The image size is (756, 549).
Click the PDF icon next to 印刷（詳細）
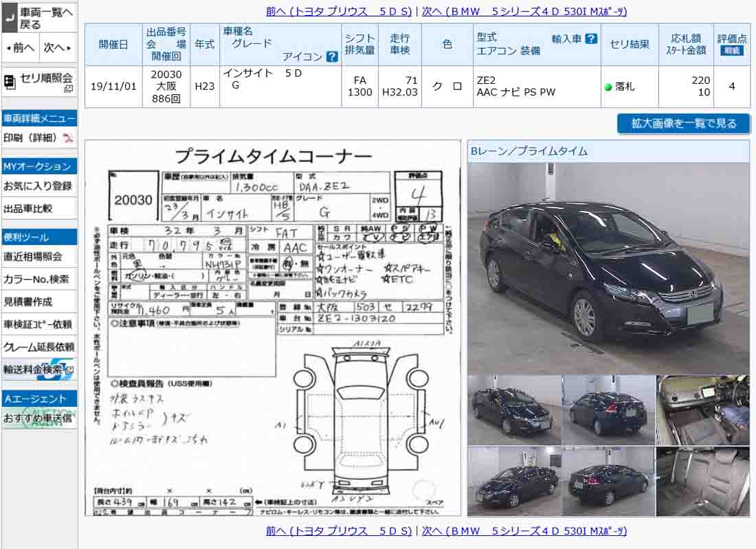(69, 138)
